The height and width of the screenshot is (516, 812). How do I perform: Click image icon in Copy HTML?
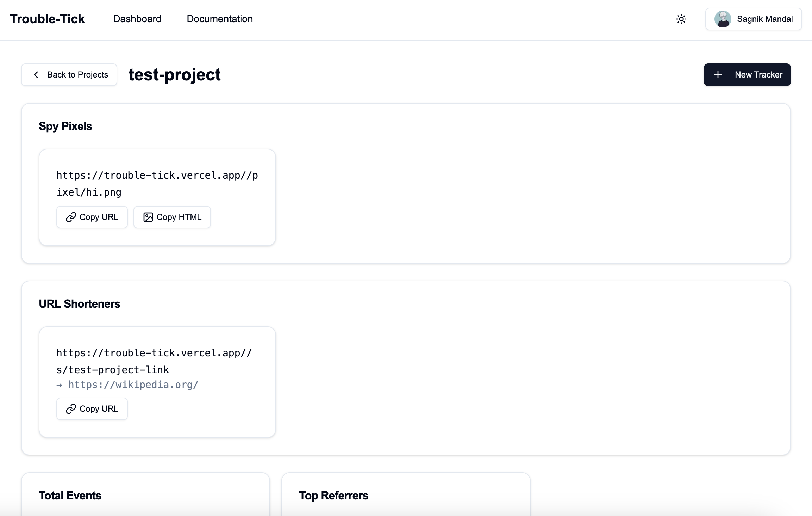tap(148, 217)
